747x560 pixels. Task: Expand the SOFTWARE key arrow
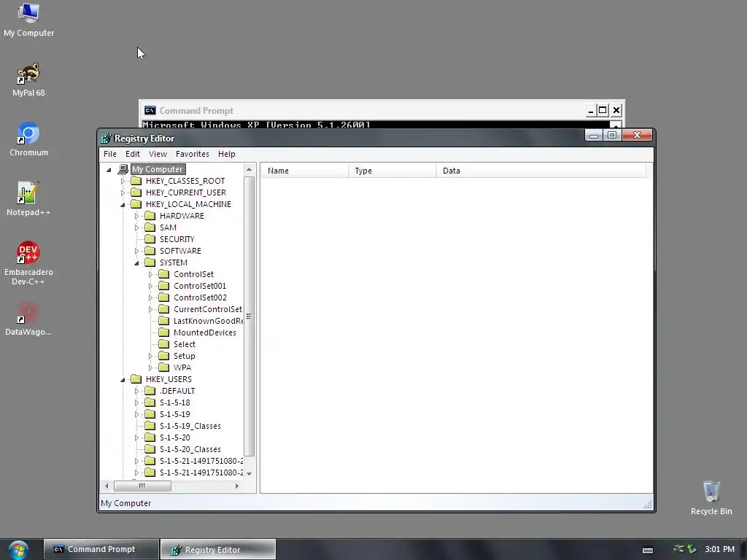[x=136, y=251]
